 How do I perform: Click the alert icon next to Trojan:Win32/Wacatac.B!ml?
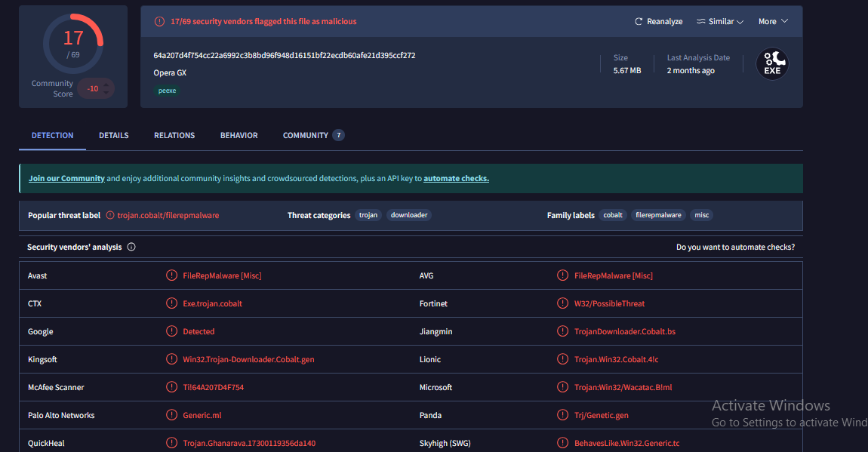tap(562, 388)
